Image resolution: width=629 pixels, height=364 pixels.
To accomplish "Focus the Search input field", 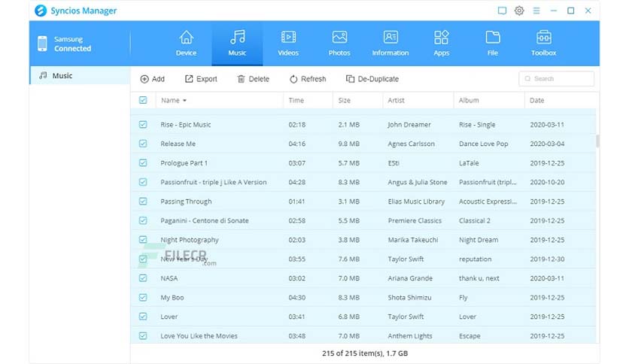I will (556, 78).
